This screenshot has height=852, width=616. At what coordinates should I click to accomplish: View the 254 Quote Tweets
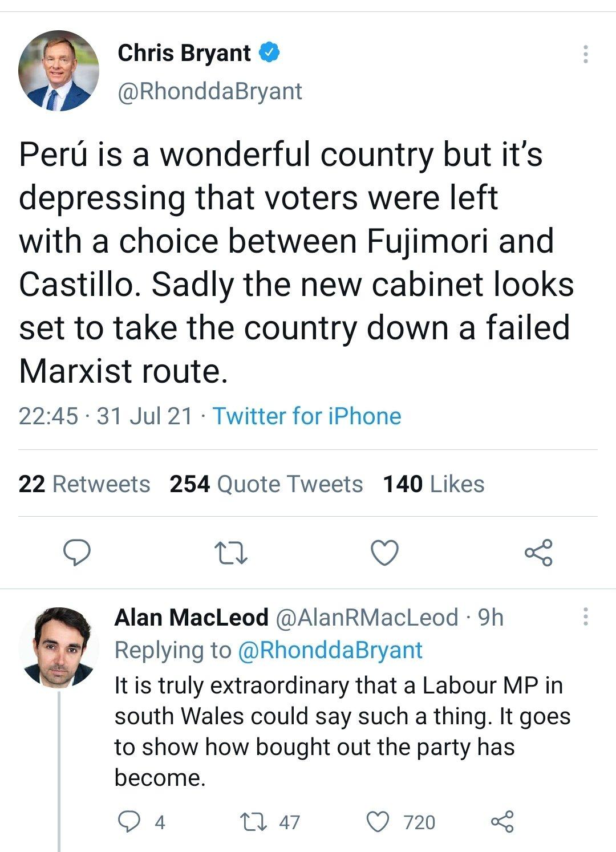266,484
